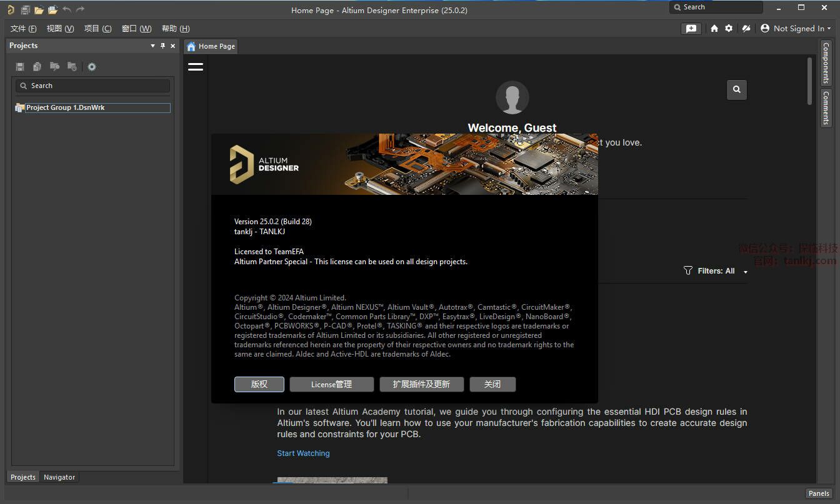Image resolution: width=840 pixels, height=504 pixels.
Task: Click the folder-with-magnifier icon in Projects toolbar
Action: click(55, 67)
